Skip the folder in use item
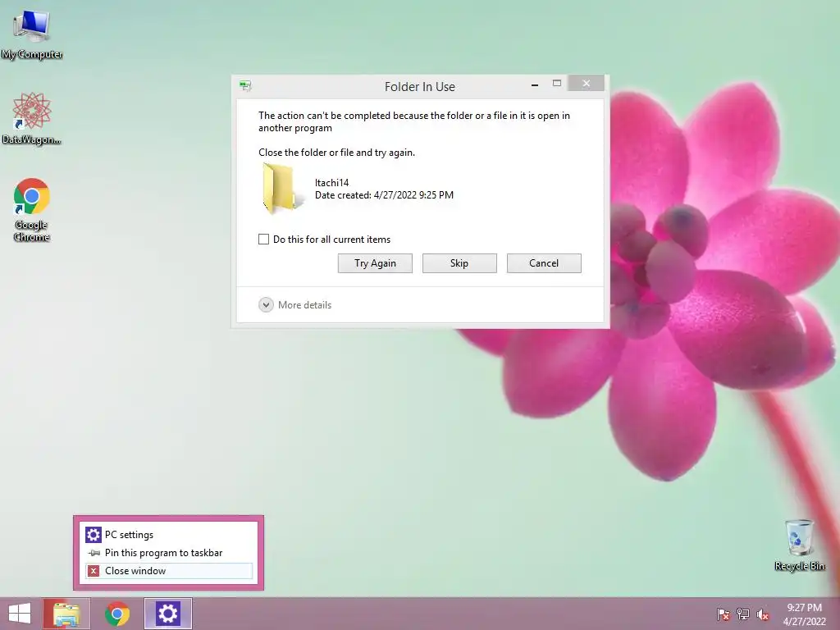Viewport: 840px width, 630px height. tap(459, 263)
